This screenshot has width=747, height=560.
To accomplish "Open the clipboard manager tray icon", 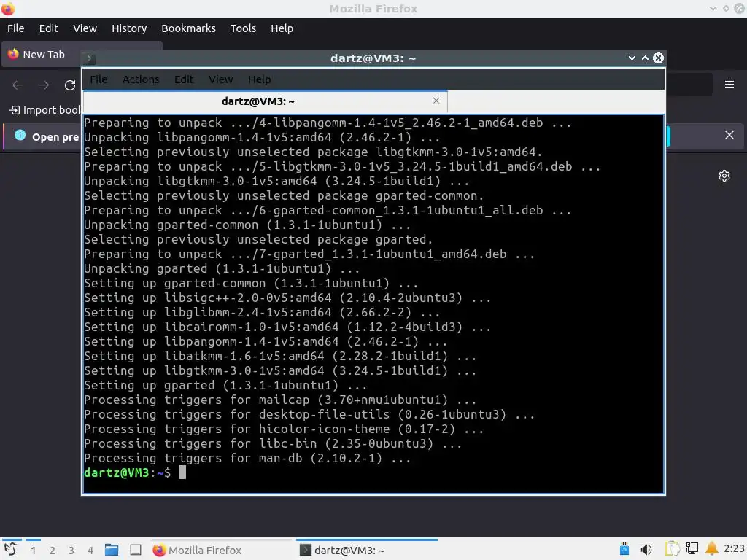I will click(x=672, y=549).
